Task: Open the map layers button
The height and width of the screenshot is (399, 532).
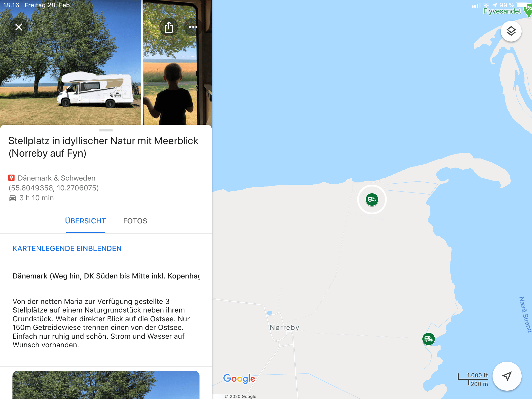Action: (511, 31)
